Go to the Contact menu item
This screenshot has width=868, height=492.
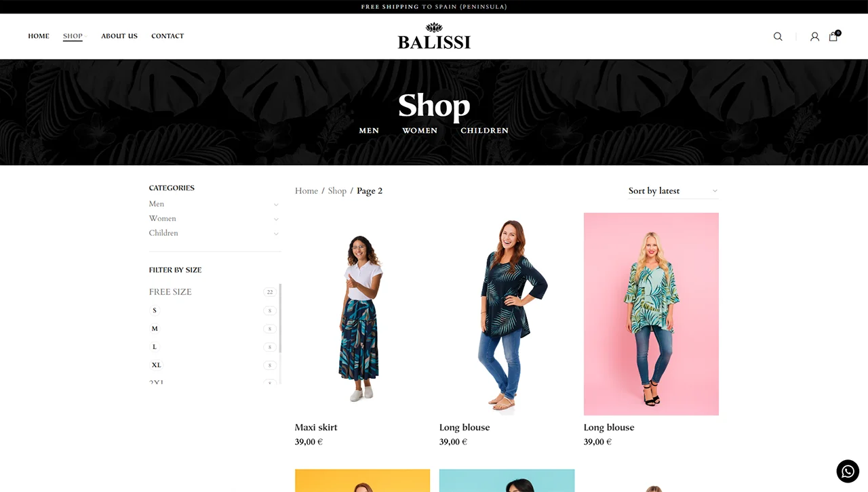tap(167, 36)
